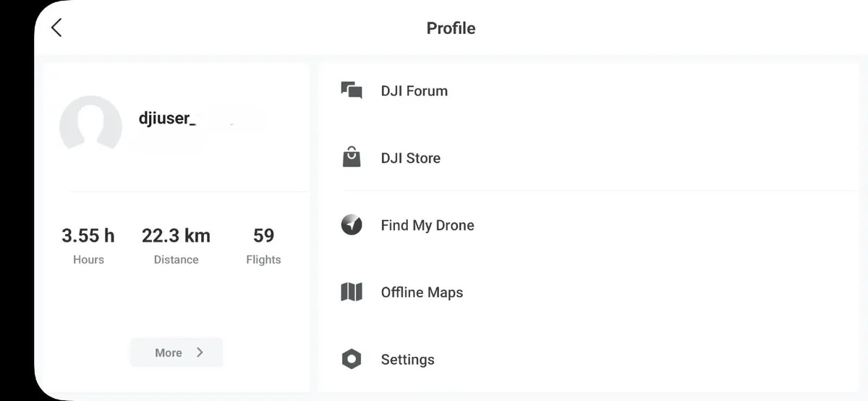
Task: Click the More button under flight stats
Action: 176,353
